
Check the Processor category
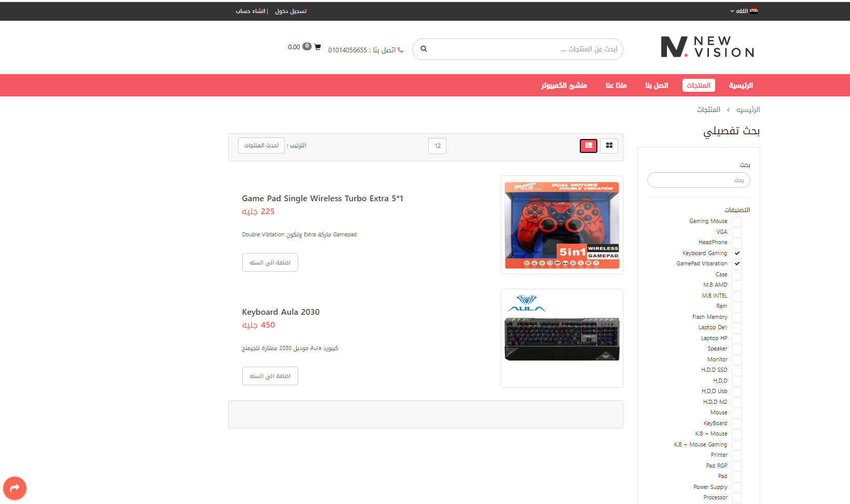coord(737,498)
